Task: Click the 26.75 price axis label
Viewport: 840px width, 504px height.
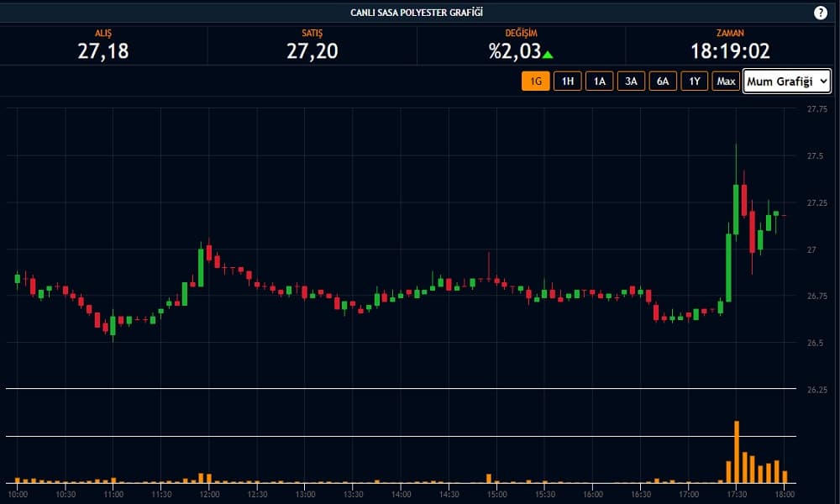Action: [x=817, y=297]
